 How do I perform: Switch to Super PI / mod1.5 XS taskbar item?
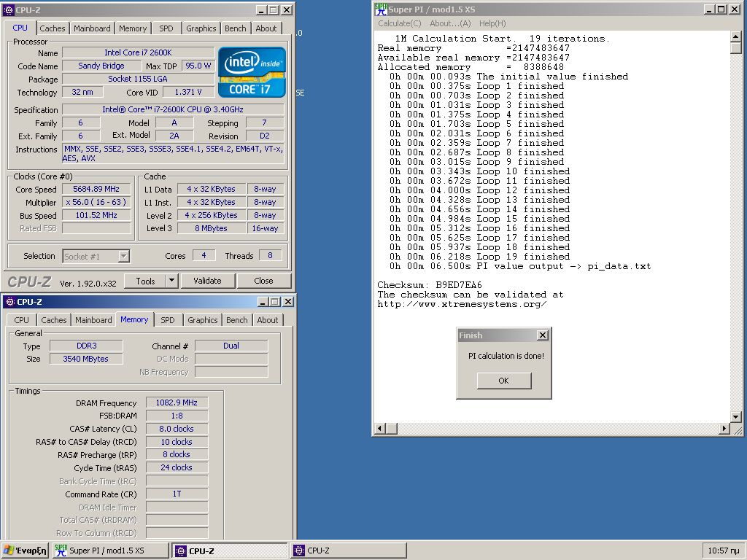click(x=111, y=551)
